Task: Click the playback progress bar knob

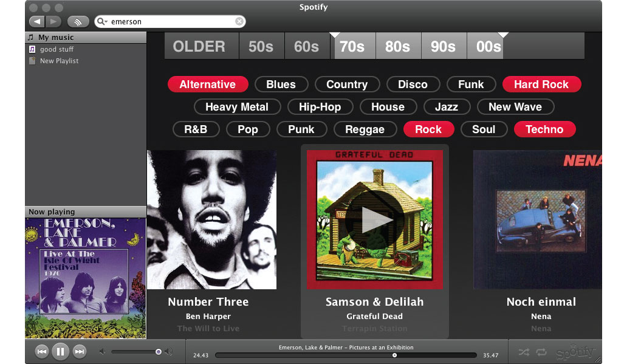Action: tap(394, 355)
